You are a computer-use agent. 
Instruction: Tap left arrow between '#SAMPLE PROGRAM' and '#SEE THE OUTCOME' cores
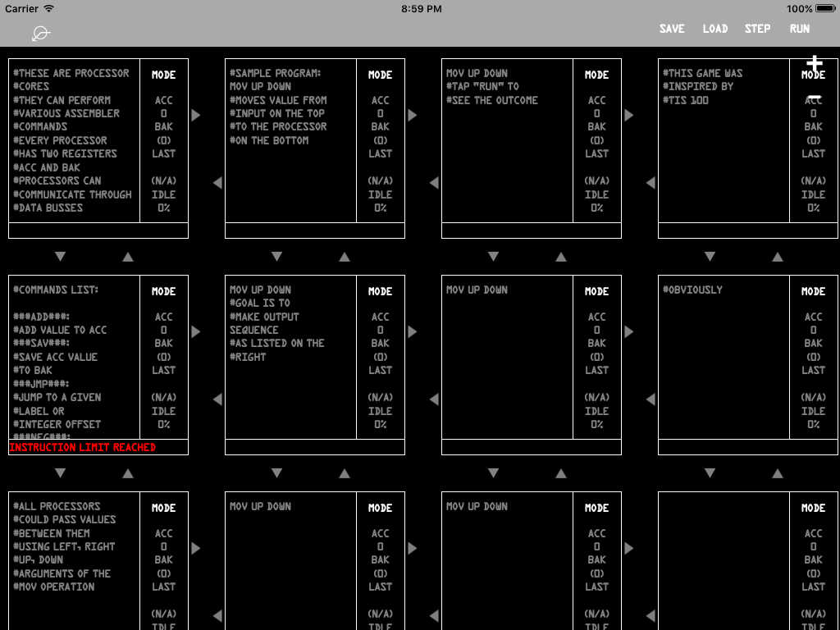click(434, 183)
